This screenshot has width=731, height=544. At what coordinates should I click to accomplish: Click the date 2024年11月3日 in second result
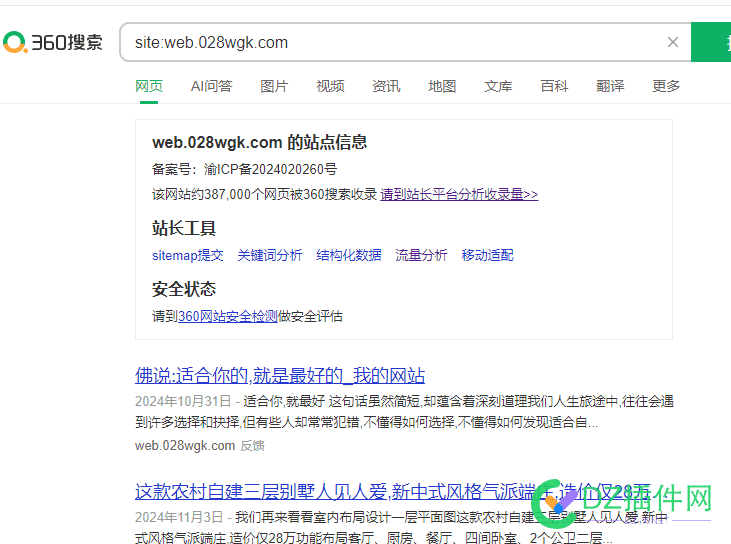(179, 517)
